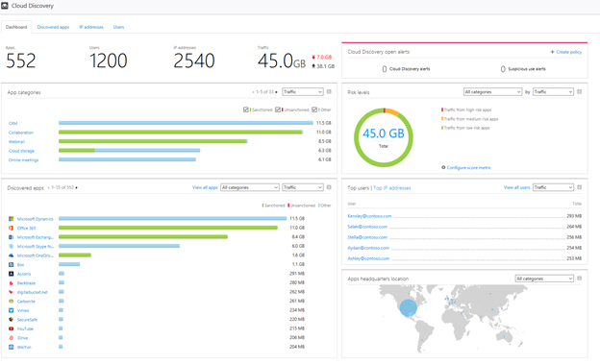Click the Configure score metric gear icon

(x=443, y=167)
